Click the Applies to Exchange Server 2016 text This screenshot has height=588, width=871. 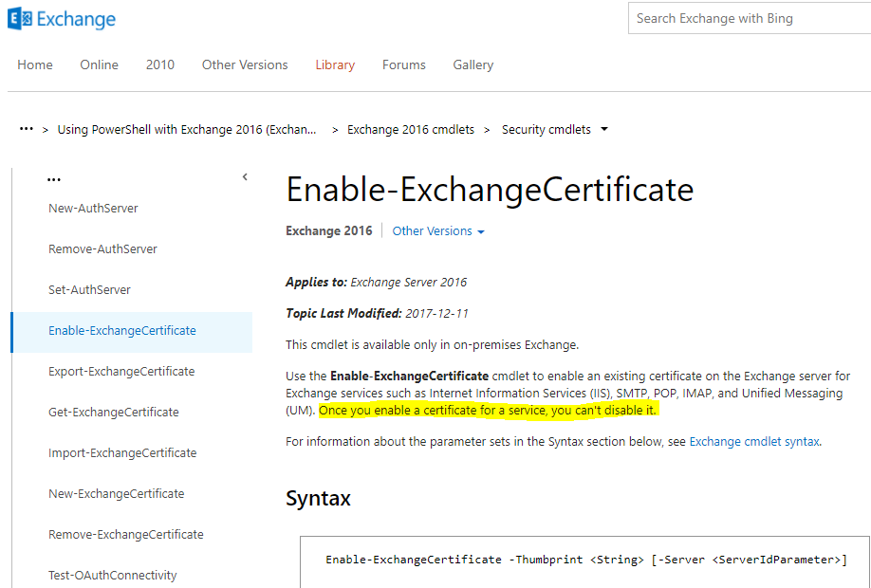point(376,282)
